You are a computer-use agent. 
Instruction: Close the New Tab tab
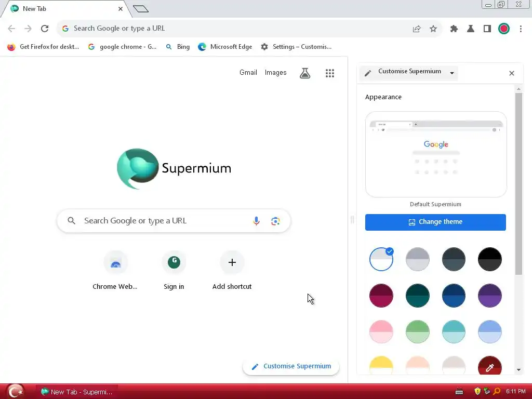121,9
